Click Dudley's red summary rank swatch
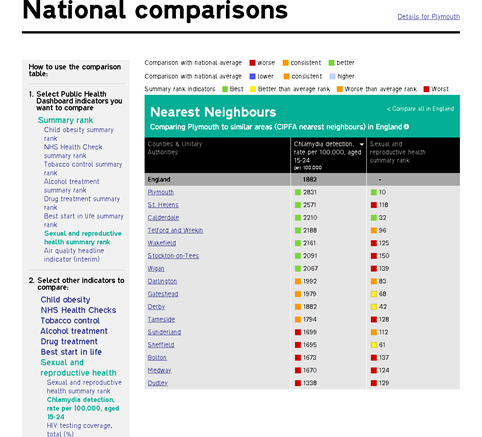This screenshot has height=437, width=482. coord(374,383)
